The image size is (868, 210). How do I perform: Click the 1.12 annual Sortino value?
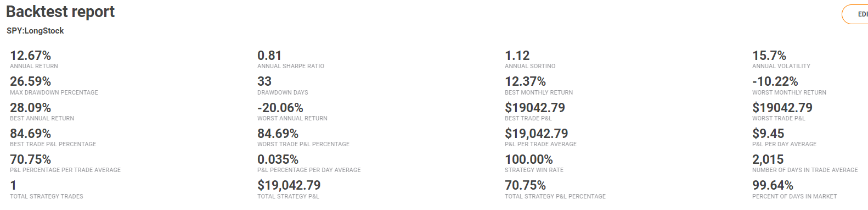pos(517,56)
